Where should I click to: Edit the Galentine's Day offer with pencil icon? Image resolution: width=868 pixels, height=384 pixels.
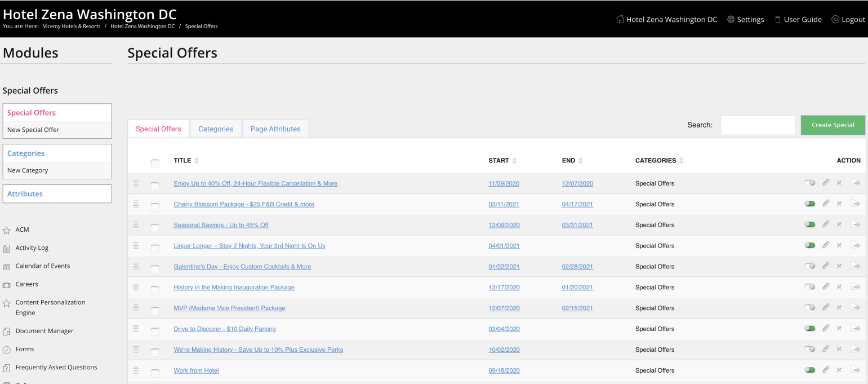pos(826,266)
